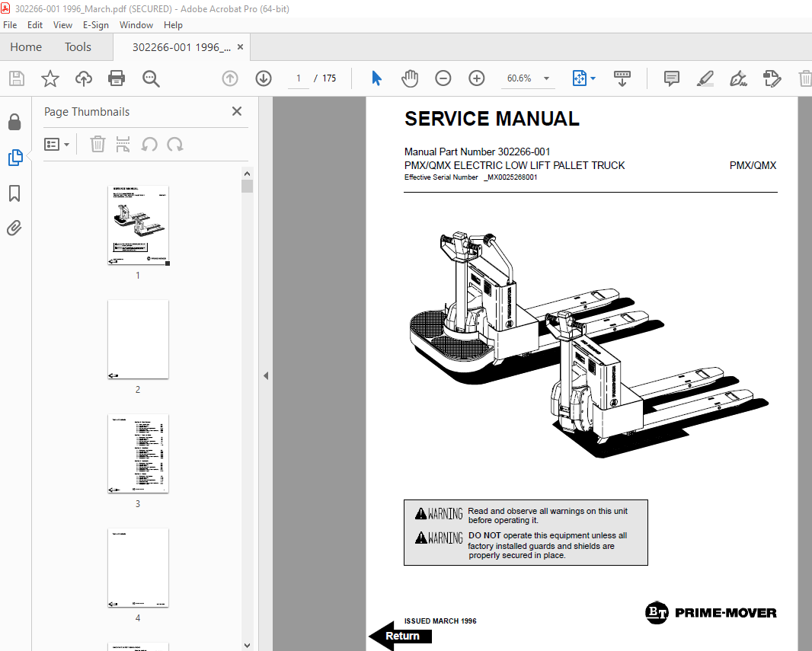Open the File menu
Viewport: 812px width, 651px height.
pos(10,25)
